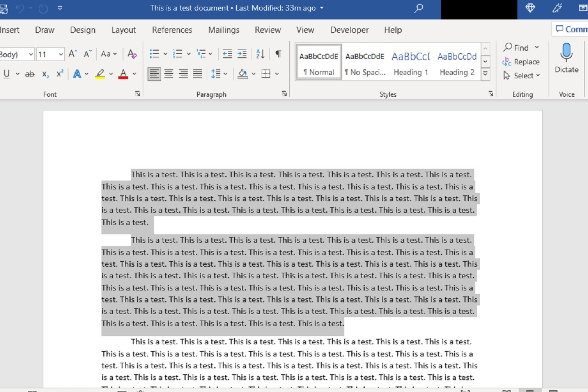Click the diamond premium icon

[530, 8]
